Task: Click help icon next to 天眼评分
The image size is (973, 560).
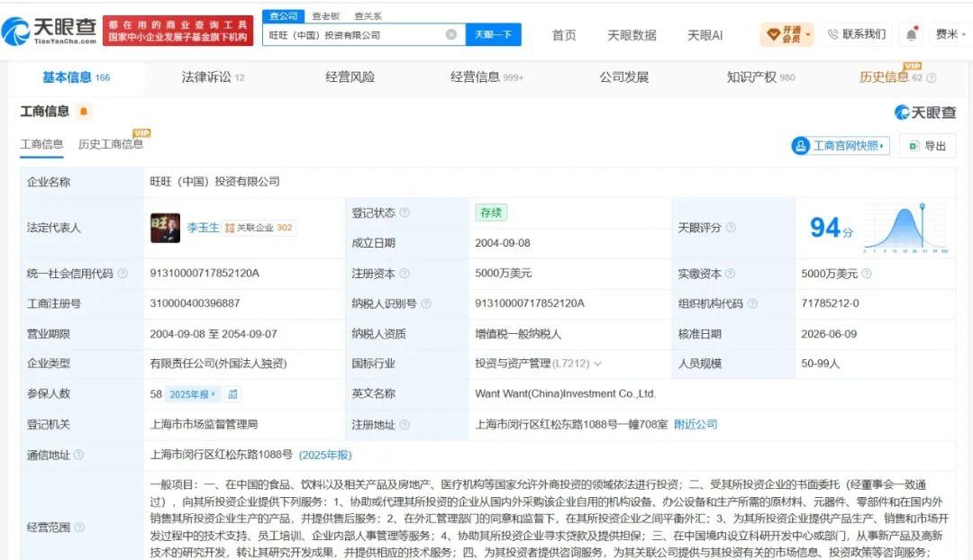Action: click(x=731, y=228)
